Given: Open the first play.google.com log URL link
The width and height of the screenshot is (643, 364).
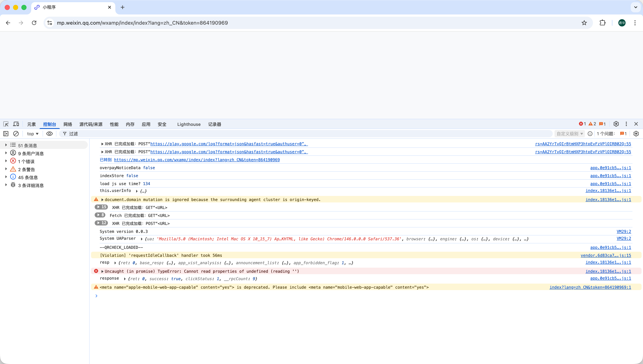Looking at the screenshot, I should [x=229, y=144].
